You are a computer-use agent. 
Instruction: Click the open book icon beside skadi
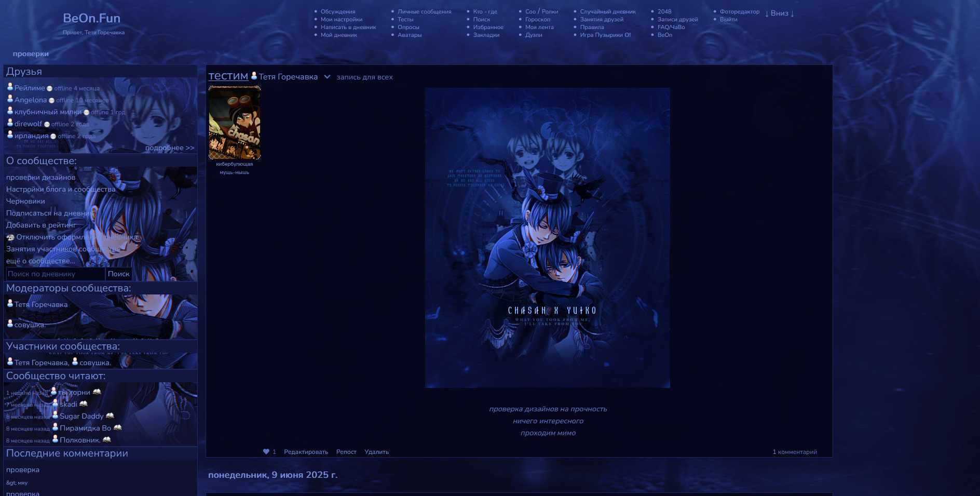point(83,404)
